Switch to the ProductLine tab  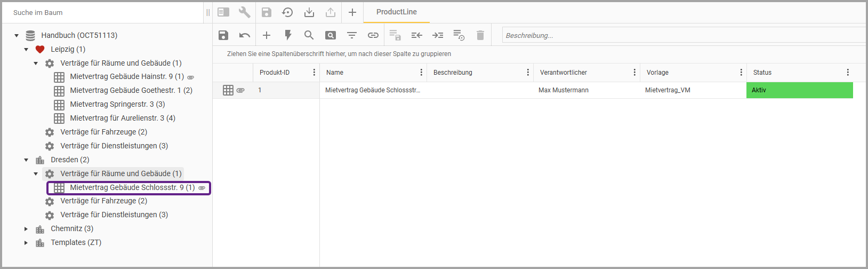point(396,12)
